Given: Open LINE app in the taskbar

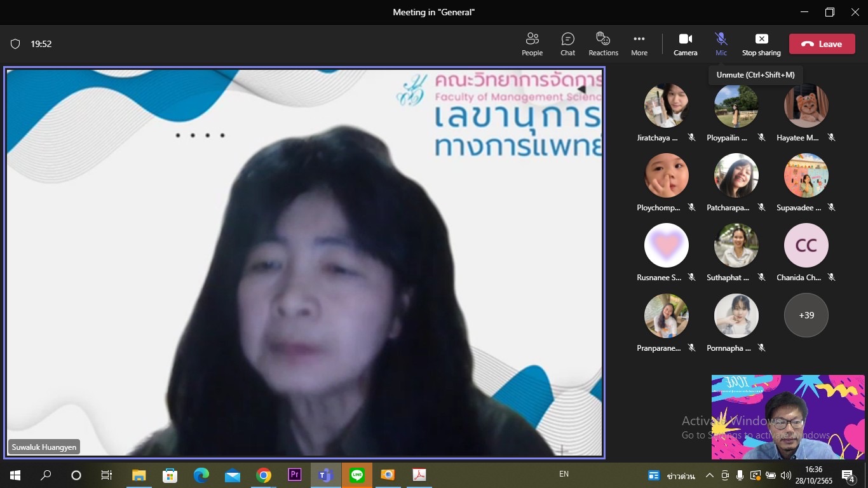Looking at the screenshot, I should click(x=356, y=475).
